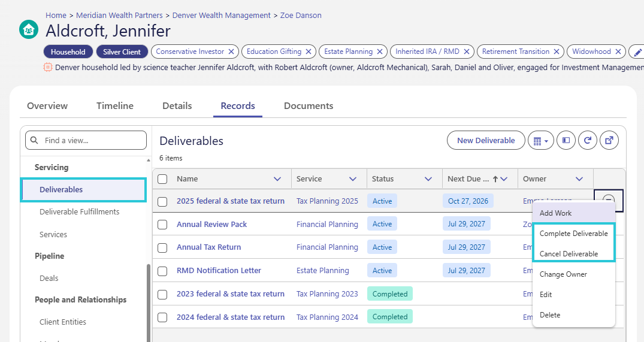Choose Cancel Deliverable from the menu

pos(574,254)
